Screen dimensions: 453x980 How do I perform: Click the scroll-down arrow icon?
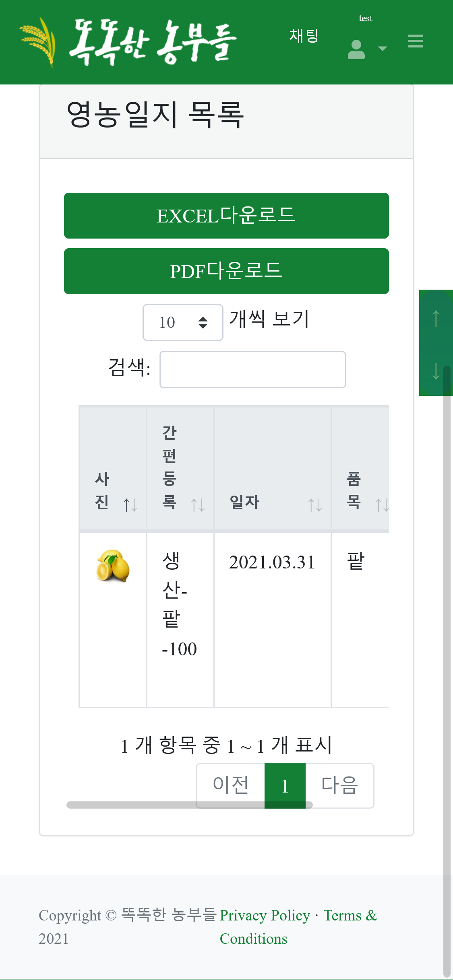[436, 371]
